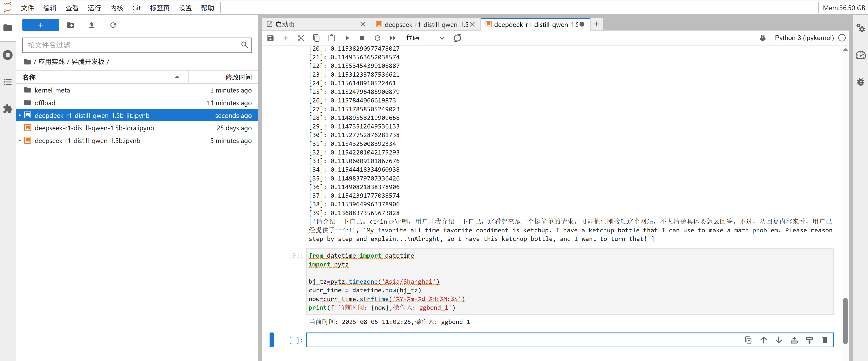
Task: Restart kernel and run all cells
Action: click(392, 38)
